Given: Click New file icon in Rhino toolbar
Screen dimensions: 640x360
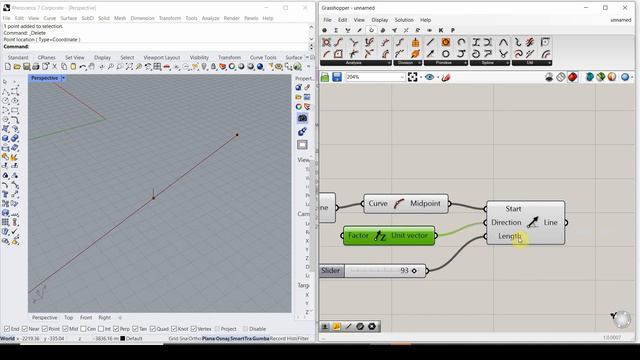Looking at the screenshot, I should click(8, 67).
